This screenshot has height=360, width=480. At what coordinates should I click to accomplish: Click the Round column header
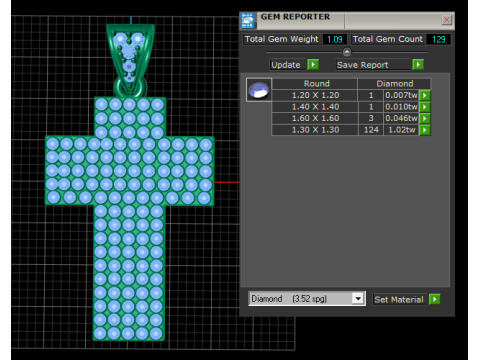coord(315,84)
